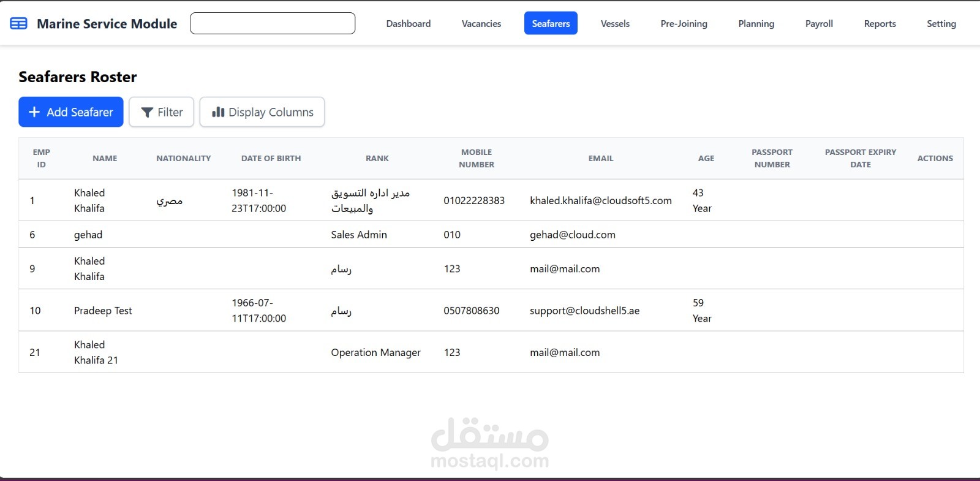Screen dimensions: 980x481
Task: Open the Setting tab
Action: coord(941,23)
